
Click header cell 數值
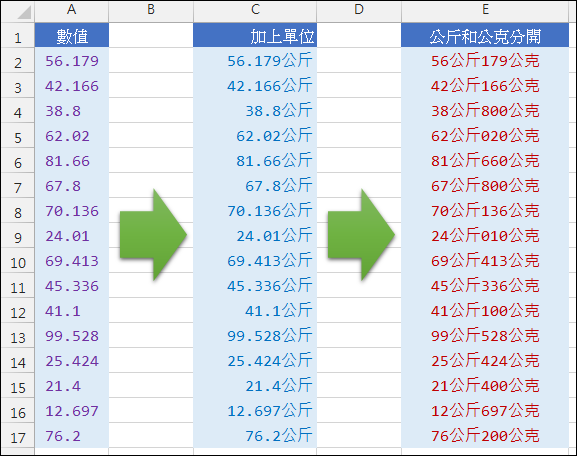[x=72, y=35]
